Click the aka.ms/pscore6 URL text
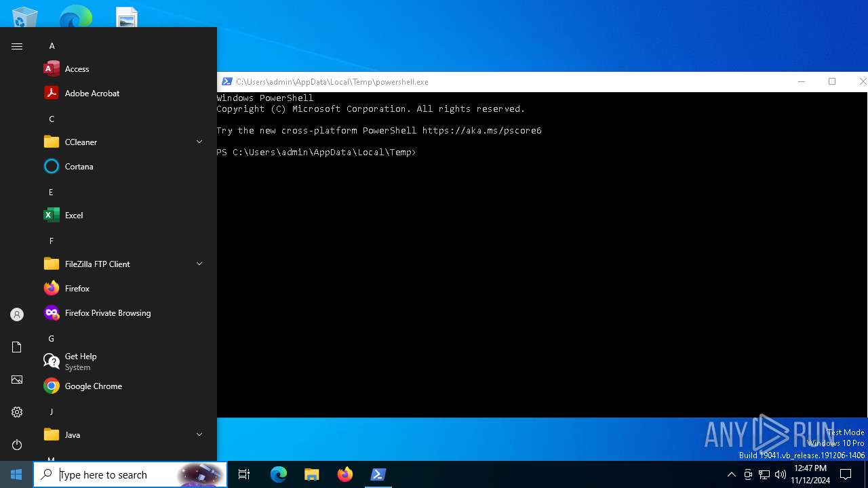The width and height of the screenshot is (868, 488). [481, 131]
